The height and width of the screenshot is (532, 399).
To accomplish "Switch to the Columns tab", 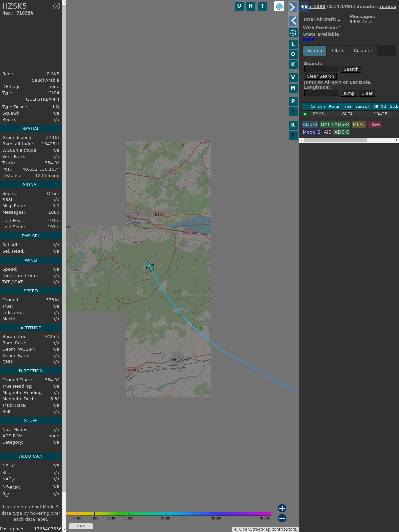I will [x=363, y=51].
